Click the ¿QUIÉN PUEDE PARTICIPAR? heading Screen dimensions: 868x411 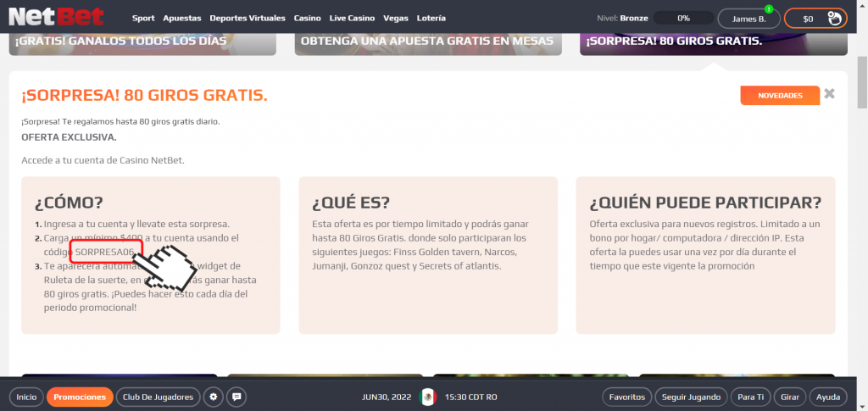tap(705, 203)
